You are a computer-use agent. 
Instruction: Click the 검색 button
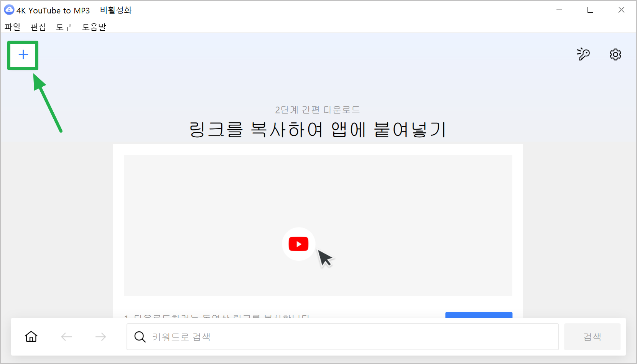click(x=592, y=337)
